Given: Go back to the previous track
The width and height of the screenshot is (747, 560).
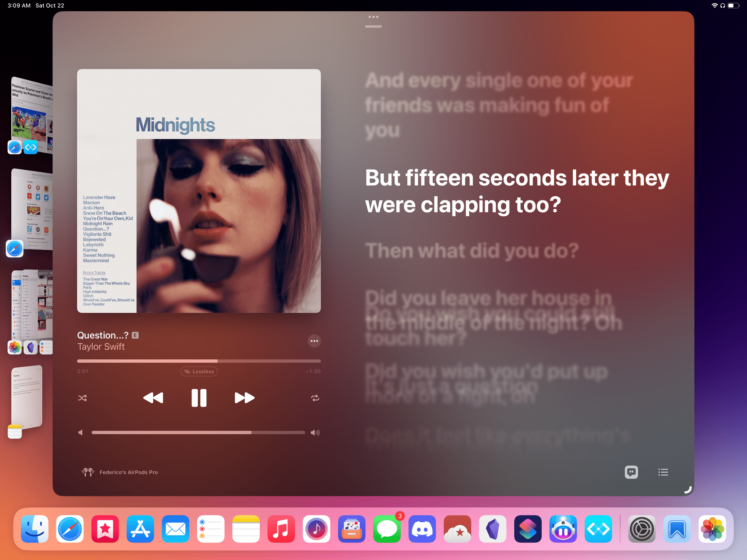Looking at the screenshot, I should (x=153, y=398).
